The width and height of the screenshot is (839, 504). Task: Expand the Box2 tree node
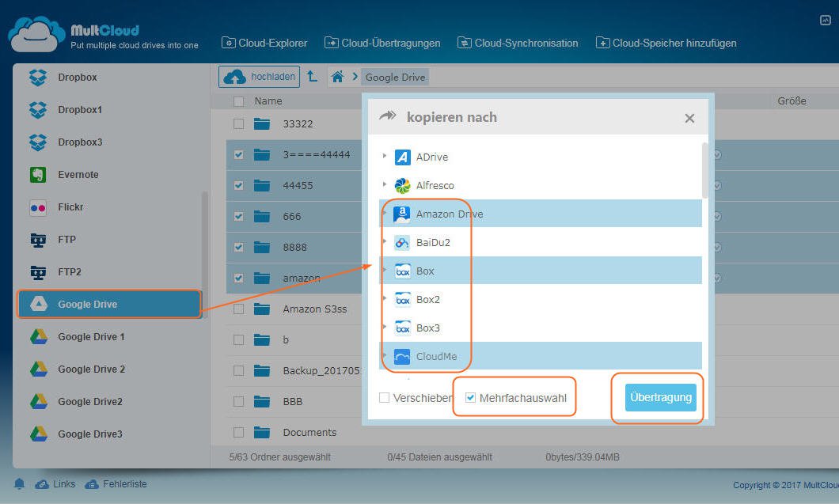(384, 298)
